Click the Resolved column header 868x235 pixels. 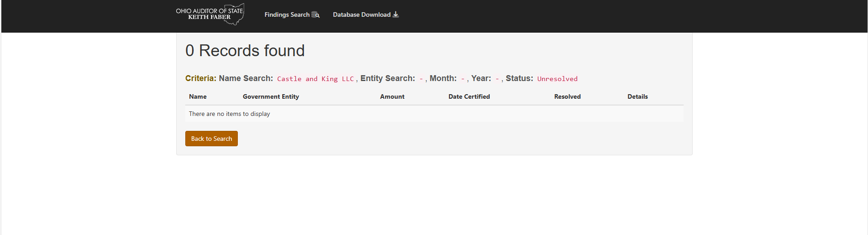[568, 96]
